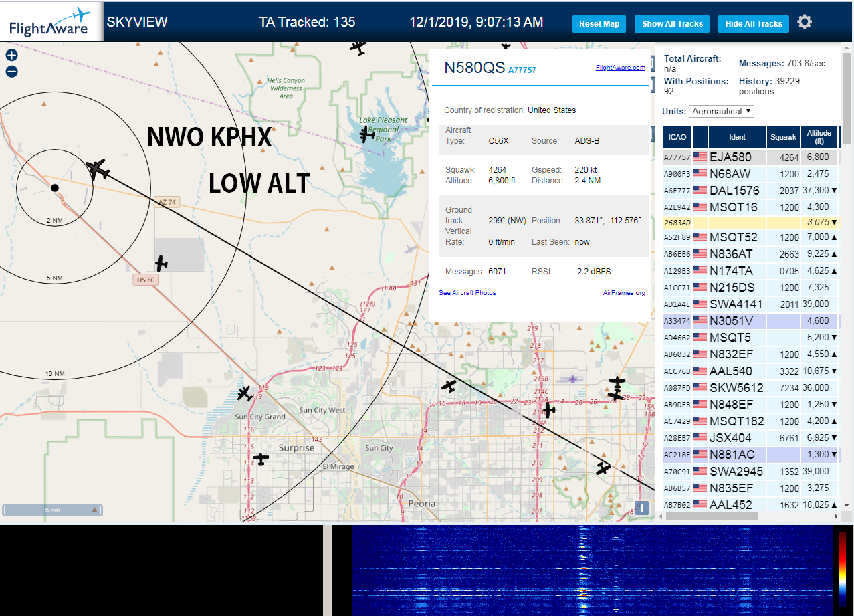Viewport: 854px width, 616px height.
Task: Click the US flag in EJA580 row
Action: click(x=700, y=157)
